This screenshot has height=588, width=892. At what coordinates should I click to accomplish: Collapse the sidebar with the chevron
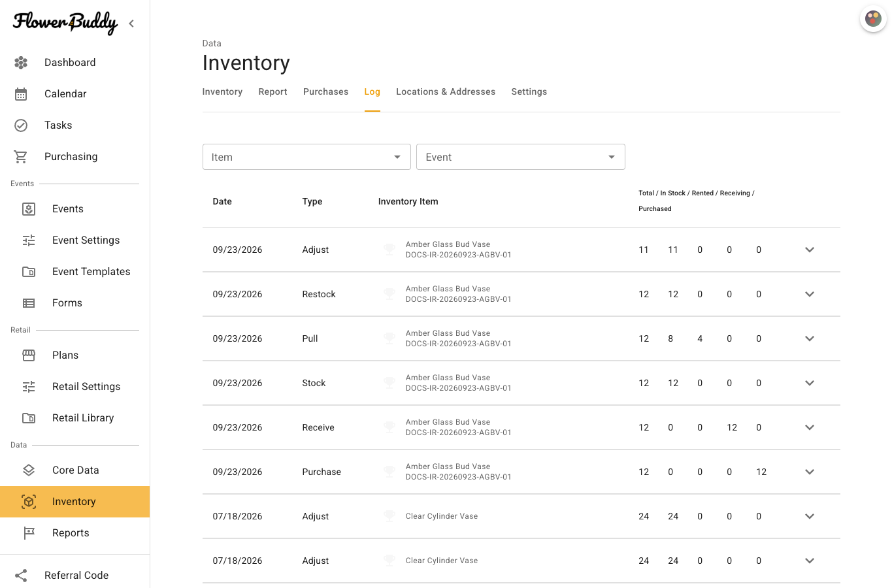[x=131, y=24]
